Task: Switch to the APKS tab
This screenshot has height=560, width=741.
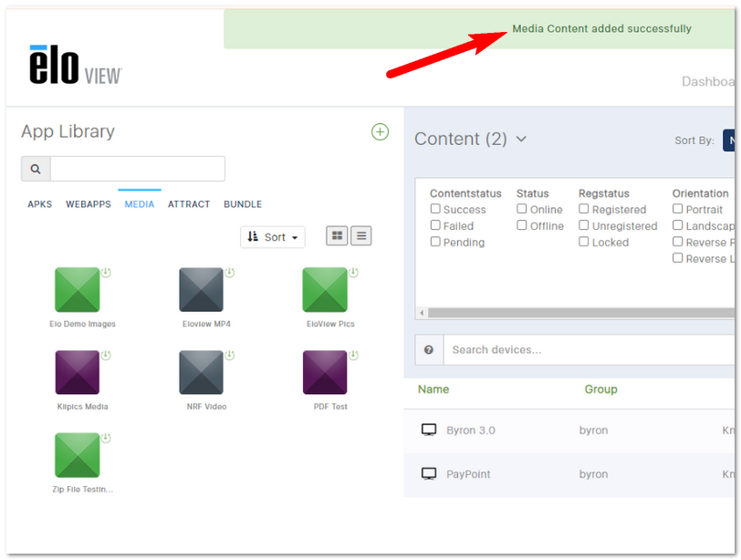Action: coord(40,204)
